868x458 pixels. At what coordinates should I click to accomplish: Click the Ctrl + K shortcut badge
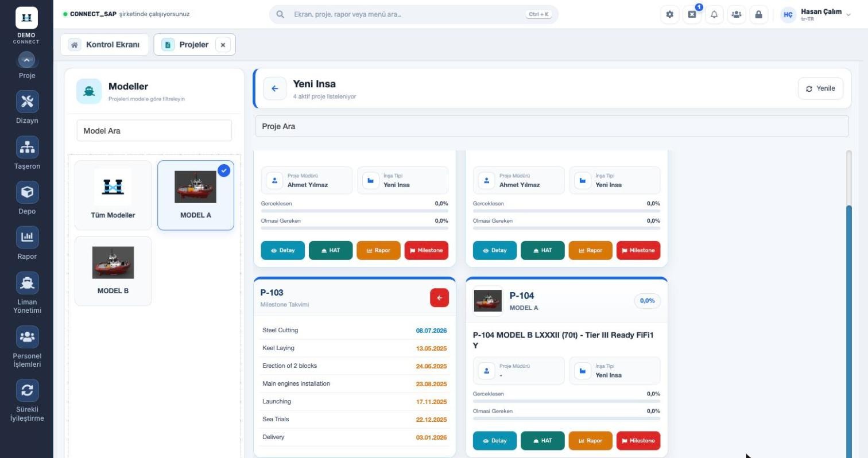pos(538,14)
